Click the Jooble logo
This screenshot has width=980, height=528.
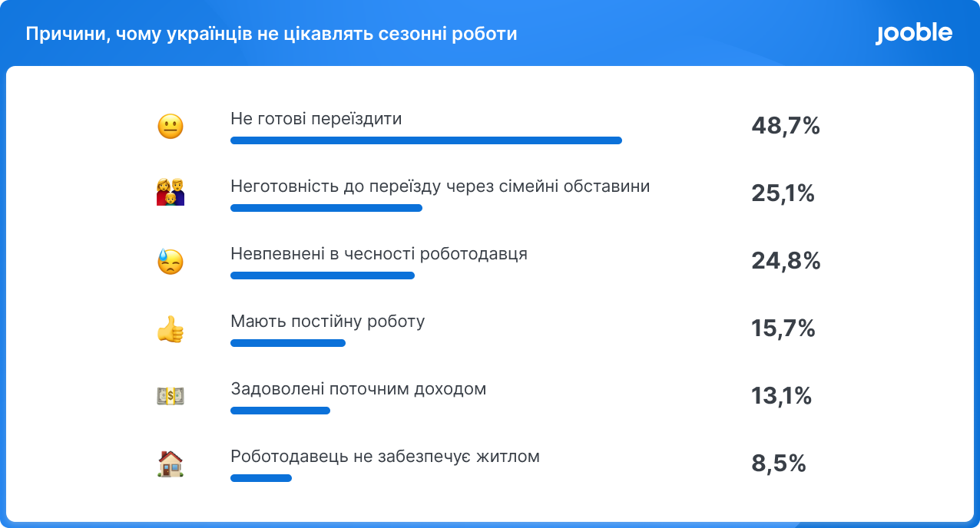point(913,34)
